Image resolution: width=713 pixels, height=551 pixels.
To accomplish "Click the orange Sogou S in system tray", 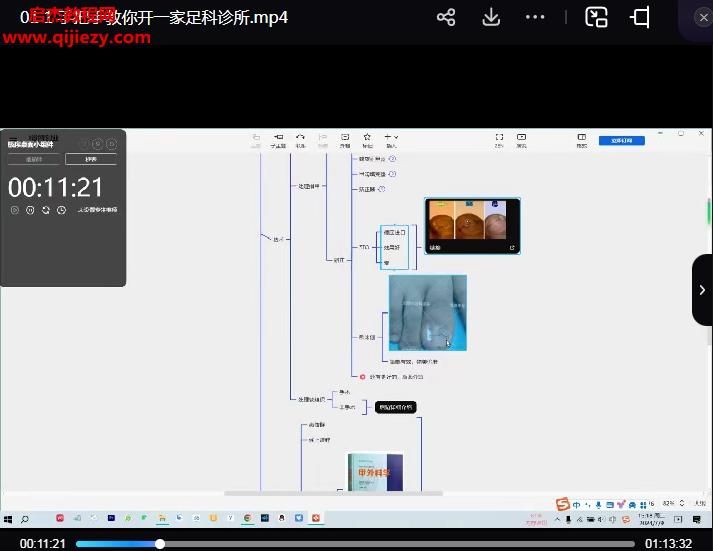I will tap(626, 519).
